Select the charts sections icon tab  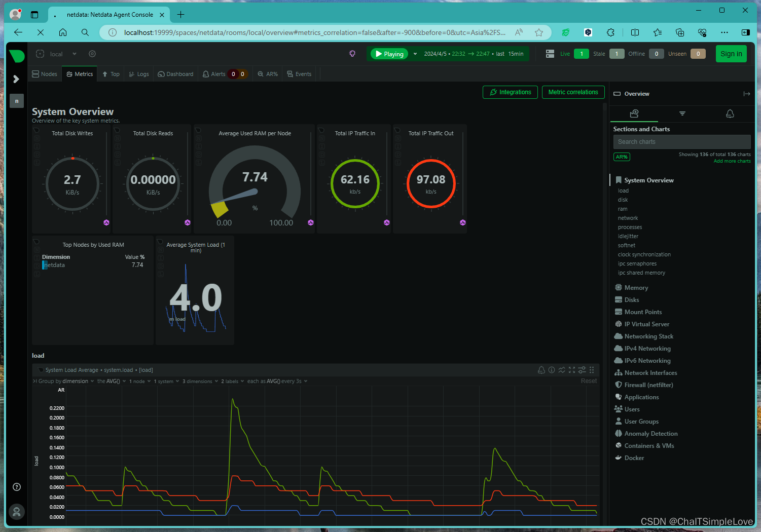pos(634,113)
